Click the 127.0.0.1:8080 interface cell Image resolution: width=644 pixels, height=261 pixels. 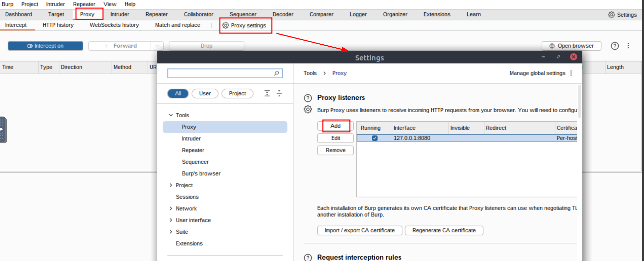coord(412,138)
